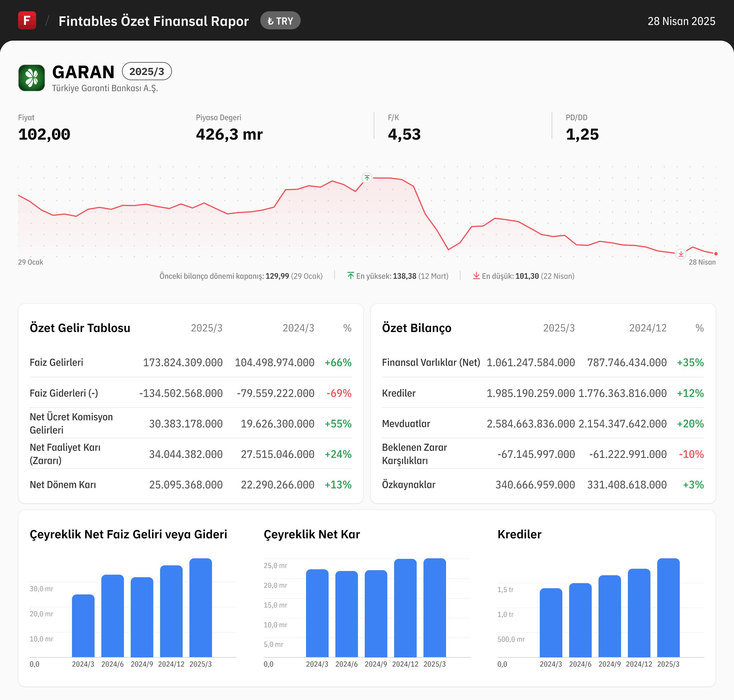Click the 2024/3 column header in Gelir Tablosu

pyautogui.click(x=298, y=328)
